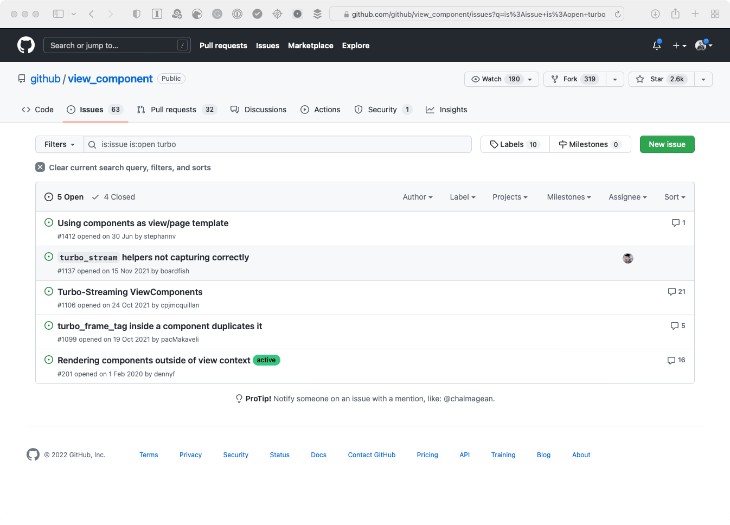The width and height of the screenshot is (730, 525).
Task: Show Safari tab overview grid
Action: click(715, 14)
